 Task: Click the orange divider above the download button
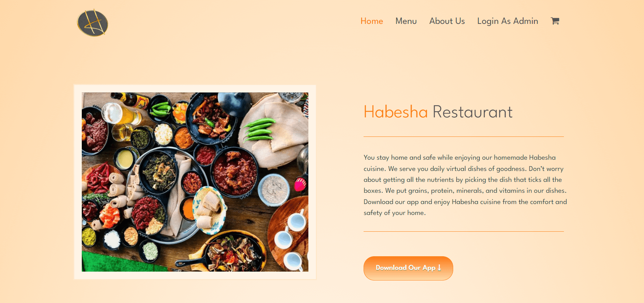(464, 231)
